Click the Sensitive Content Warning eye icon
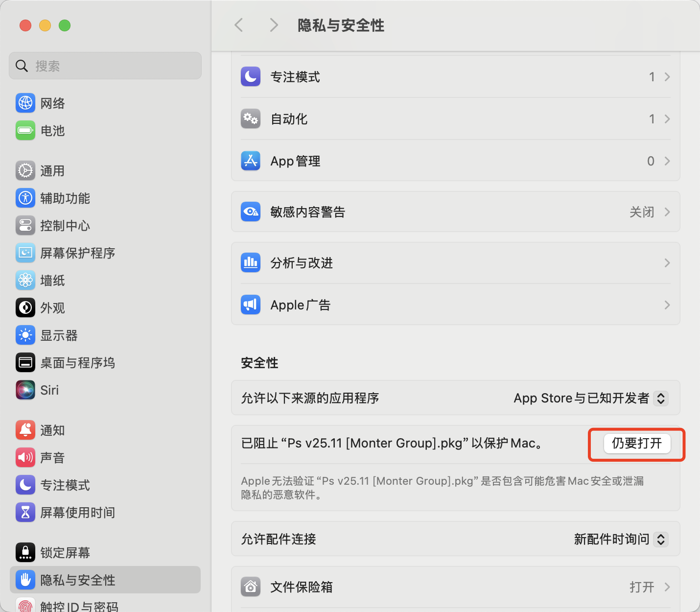 coord(251,212)
